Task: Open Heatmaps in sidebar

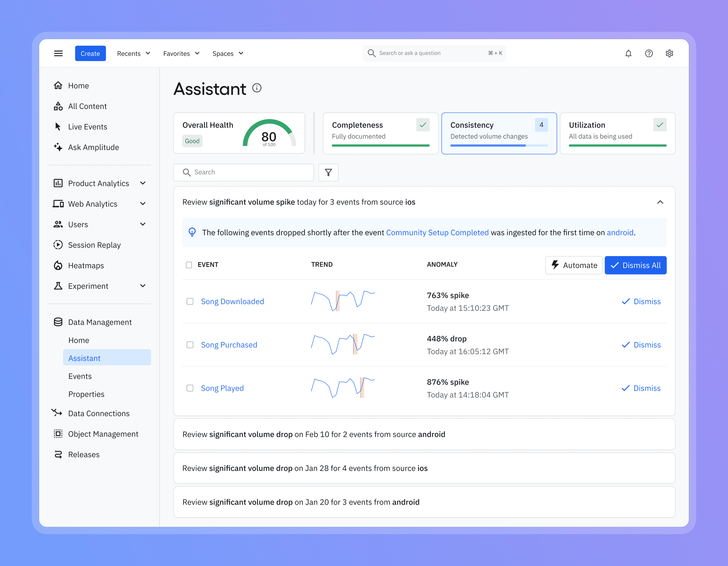Action: (86, 266)
